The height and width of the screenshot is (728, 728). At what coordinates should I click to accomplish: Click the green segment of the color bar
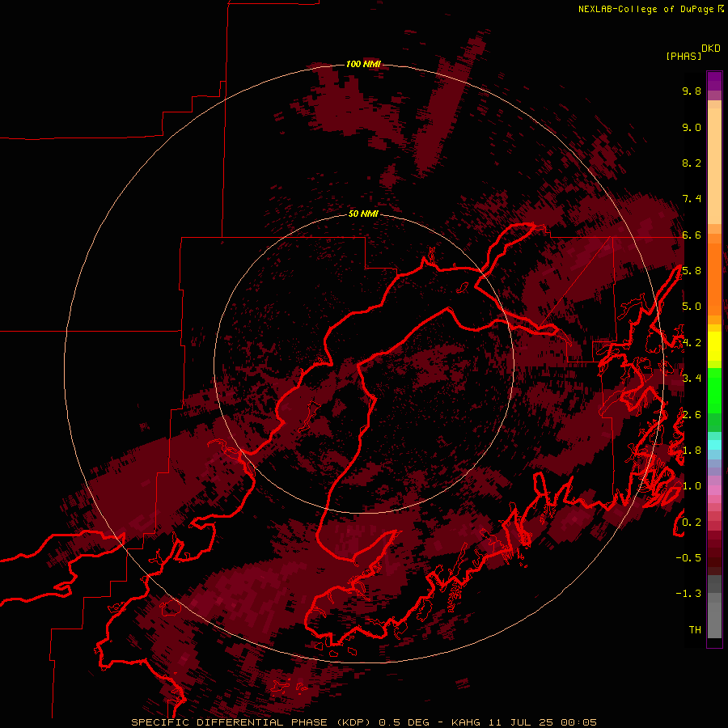click(714, 390)
